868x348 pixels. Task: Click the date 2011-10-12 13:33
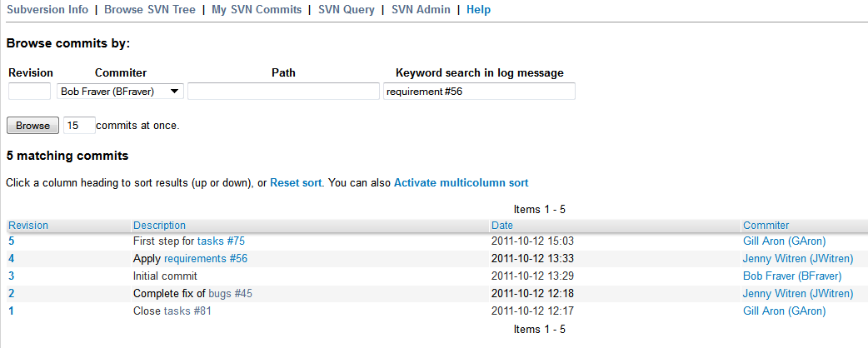pos(532,258)
